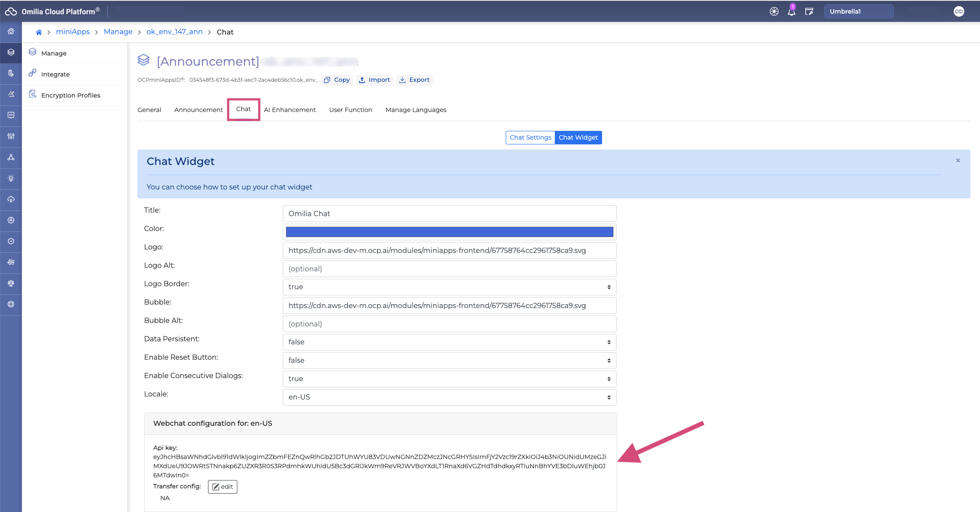This screenshot has height=512, width=980.
Task: Dismiss the Chat Widget info banner
Action: point(958,161)
